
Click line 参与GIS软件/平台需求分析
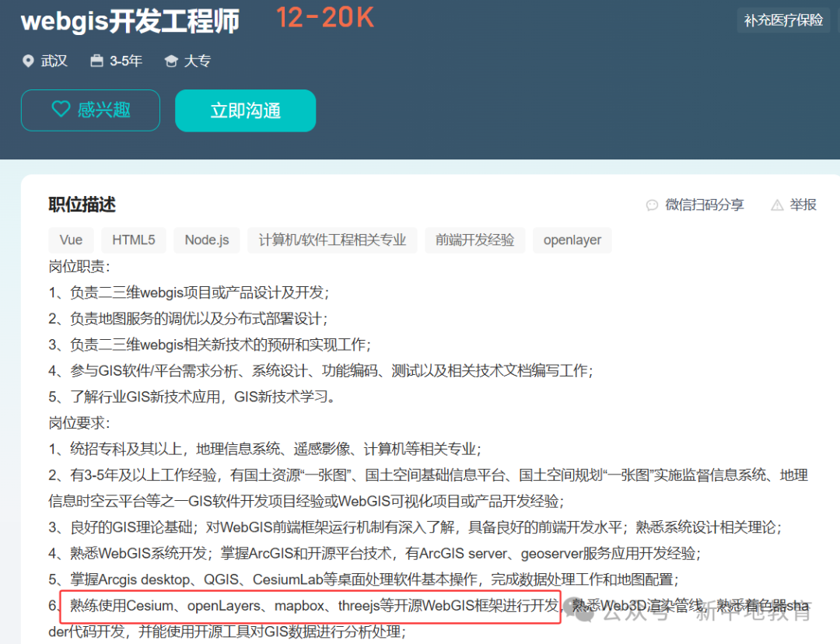(x=321, y=371)
